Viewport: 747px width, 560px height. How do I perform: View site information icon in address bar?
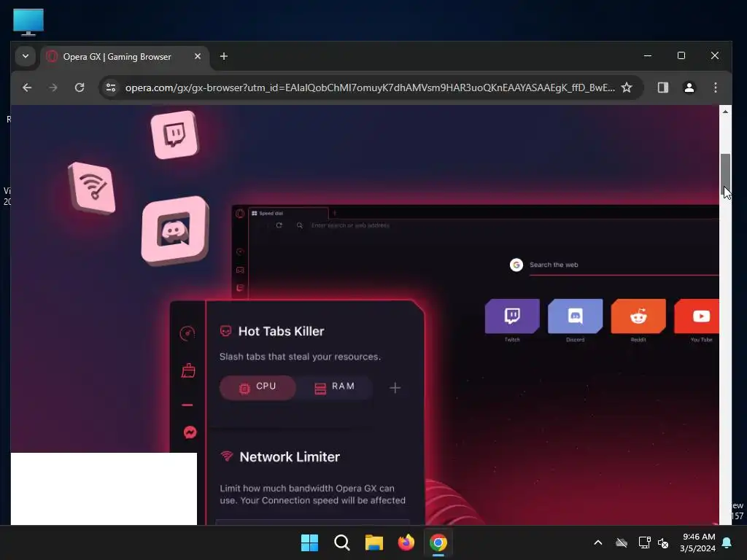(x=111, y=87)
